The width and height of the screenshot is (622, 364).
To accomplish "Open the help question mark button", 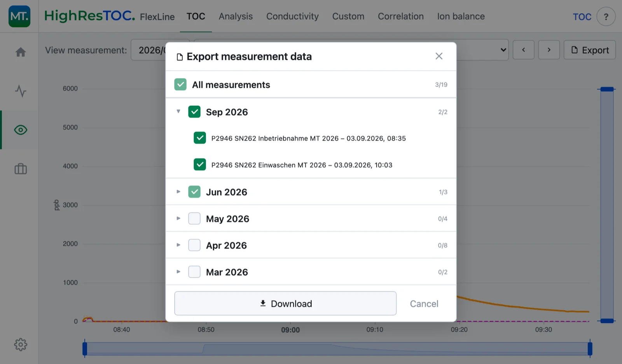I will [x=606, y=17].
